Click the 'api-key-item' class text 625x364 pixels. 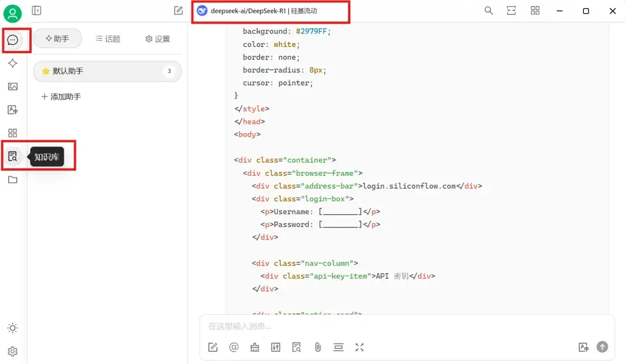tap(340, 276)
